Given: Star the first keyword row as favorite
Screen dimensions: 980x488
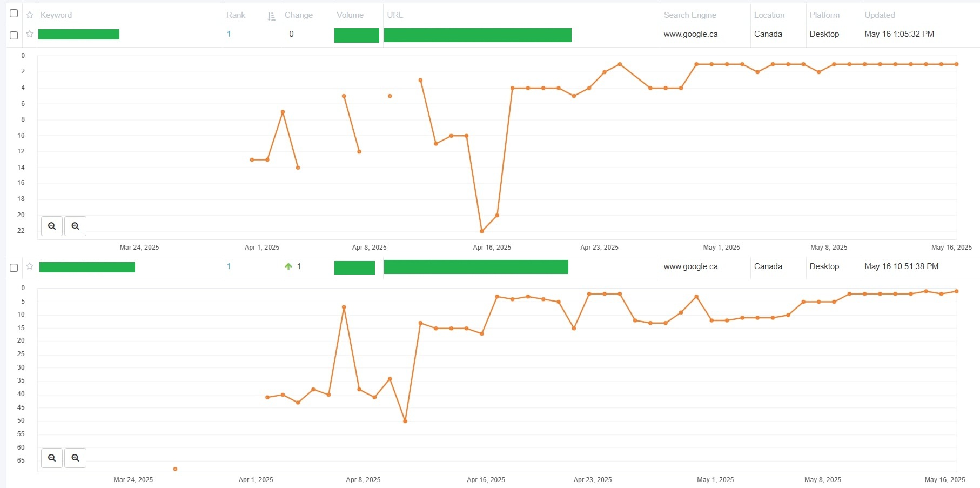Looking at the screenshot, I should (30, 34).
